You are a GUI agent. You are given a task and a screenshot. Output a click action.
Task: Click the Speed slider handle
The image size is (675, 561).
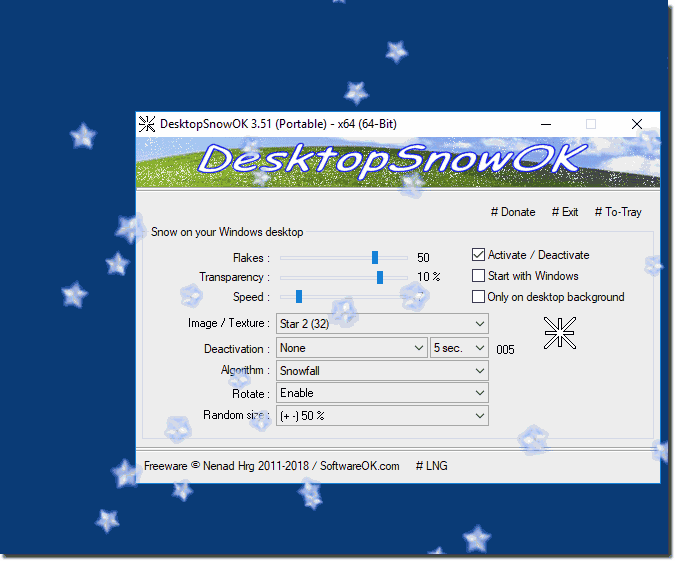299,296
